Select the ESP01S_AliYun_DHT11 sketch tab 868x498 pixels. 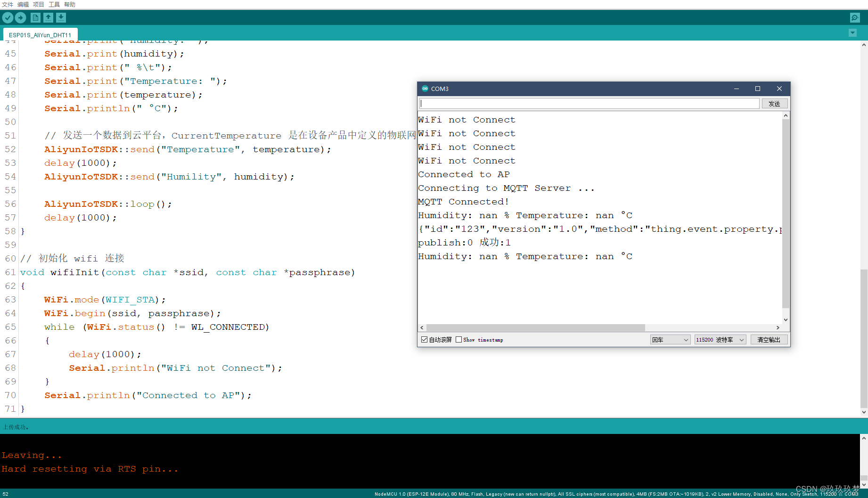coord(40,35)
